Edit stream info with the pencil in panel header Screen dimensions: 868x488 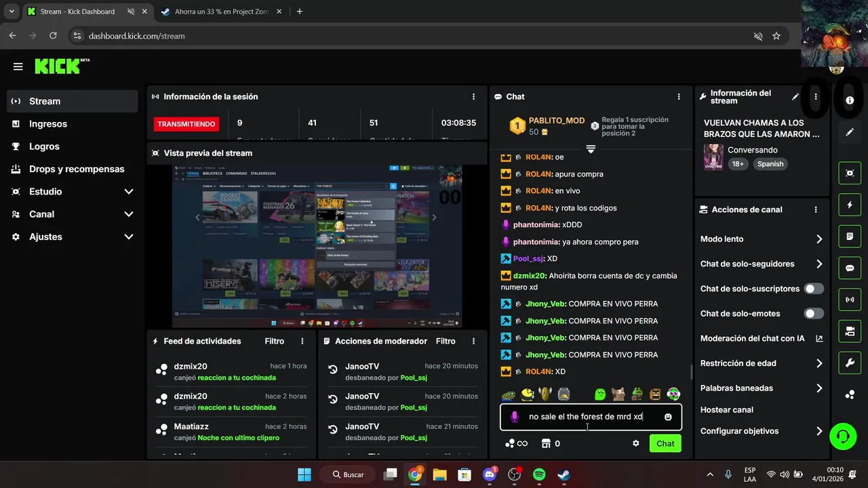(795, 97)
